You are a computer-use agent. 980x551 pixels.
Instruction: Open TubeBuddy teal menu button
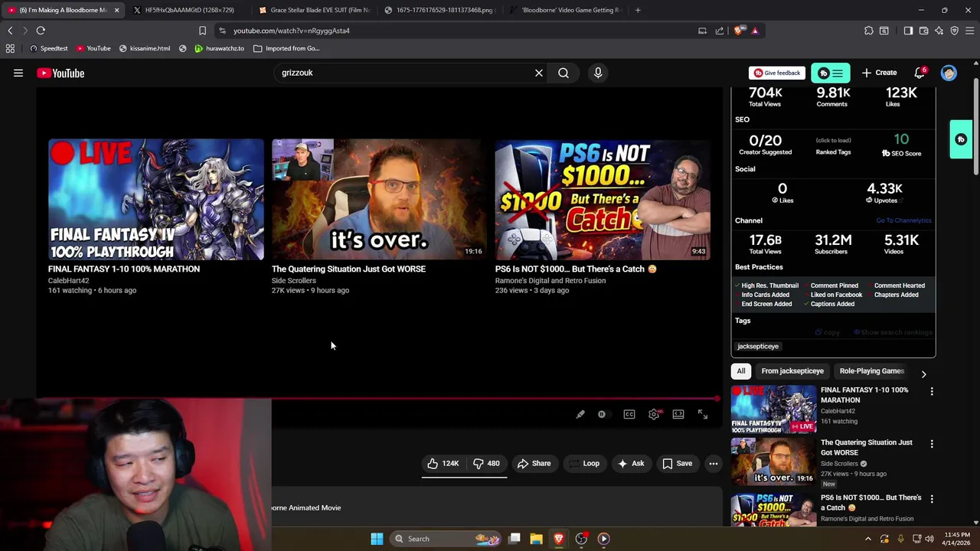(831, 73)
